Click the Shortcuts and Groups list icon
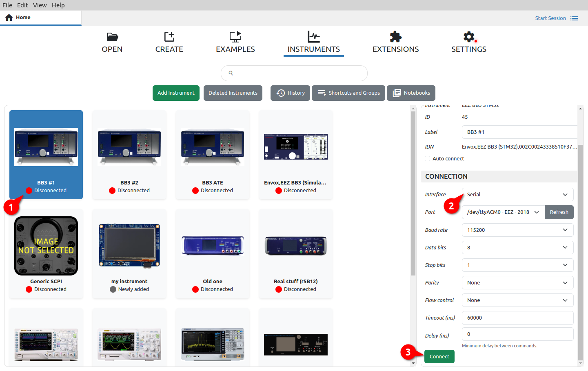The width and height of the screenshot is (588, 371). (x=322, y=93)
